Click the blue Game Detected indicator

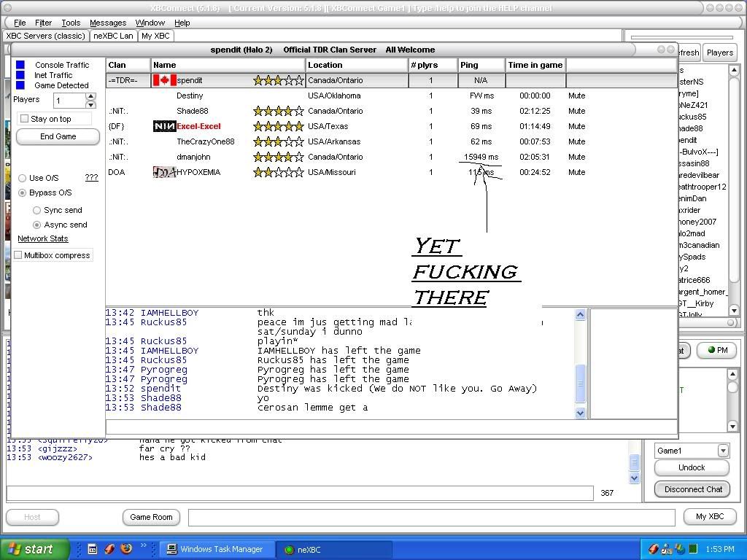pyautogui.click(x=20, y=85)
